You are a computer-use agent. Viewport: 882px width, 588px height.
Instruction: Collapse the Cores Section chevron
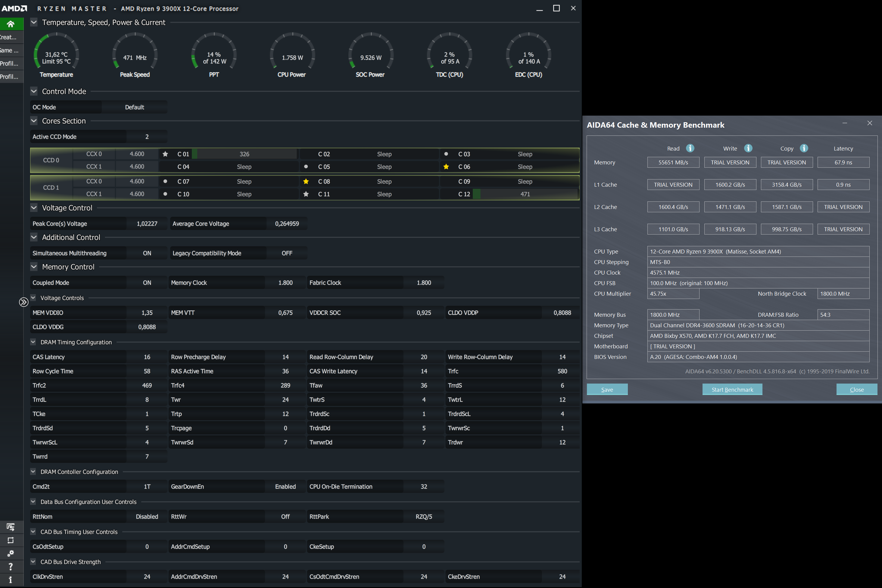pyautogui.click(x=34, y=121)
